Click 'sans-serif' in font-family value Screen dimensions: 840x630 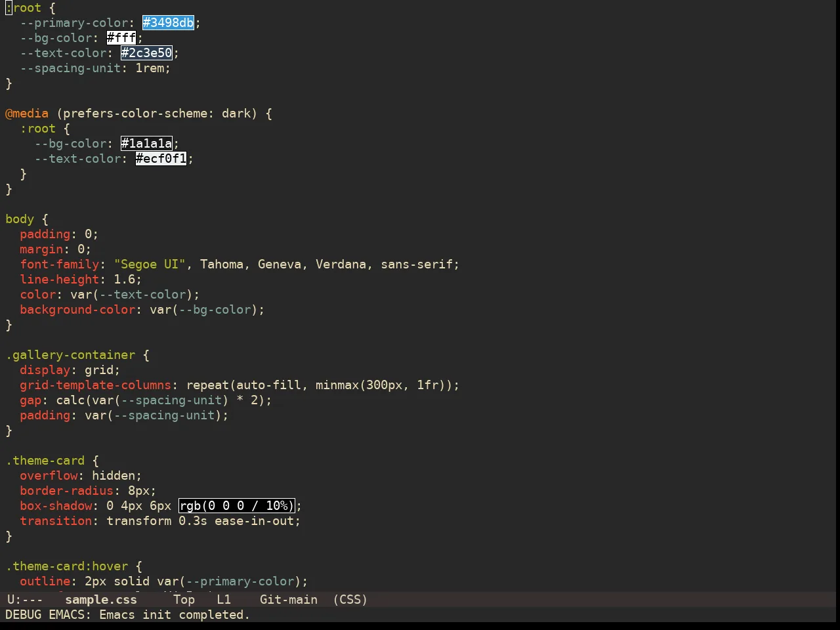click(417, 264)
